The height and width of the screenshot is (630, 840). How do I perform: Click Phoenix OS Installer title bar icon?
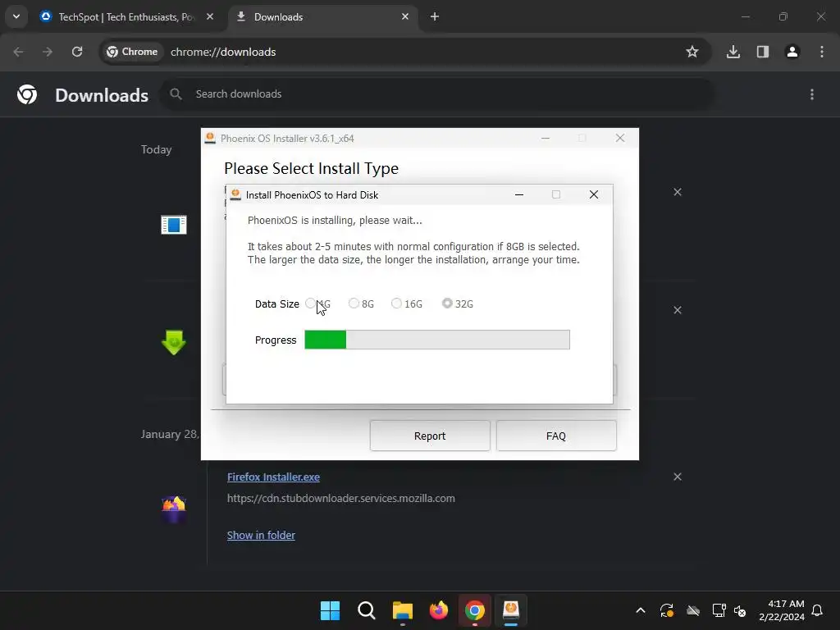211,138
